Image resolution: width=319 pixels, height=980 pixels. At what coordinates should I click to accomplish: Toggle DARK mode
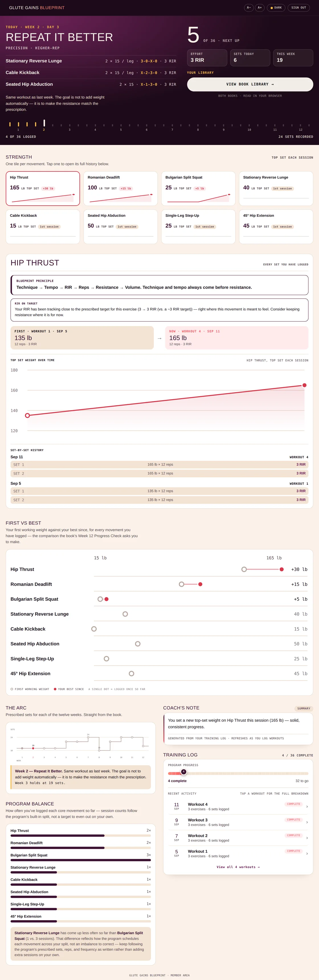pyautogui.click(x=276, y=8)
